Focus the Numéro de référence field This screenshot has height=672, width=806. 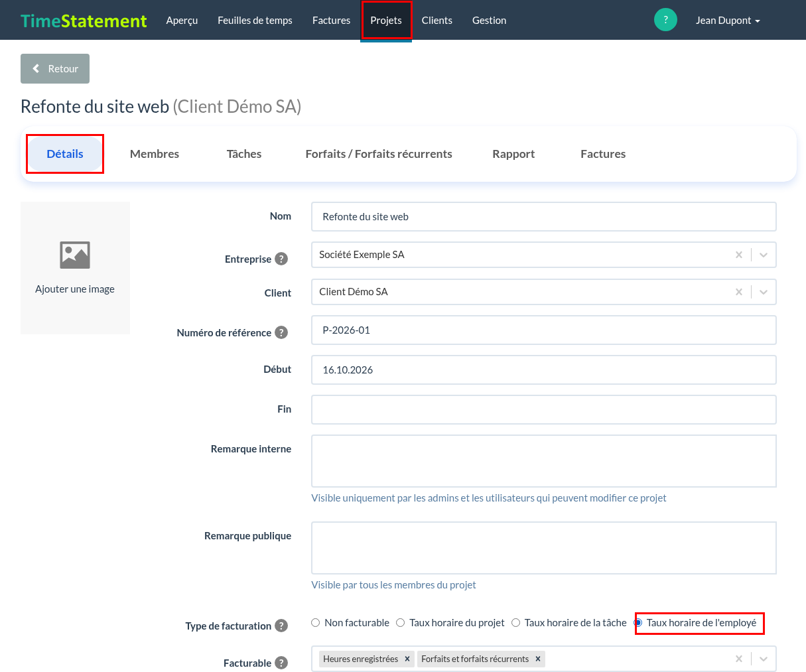pos(544,330)
